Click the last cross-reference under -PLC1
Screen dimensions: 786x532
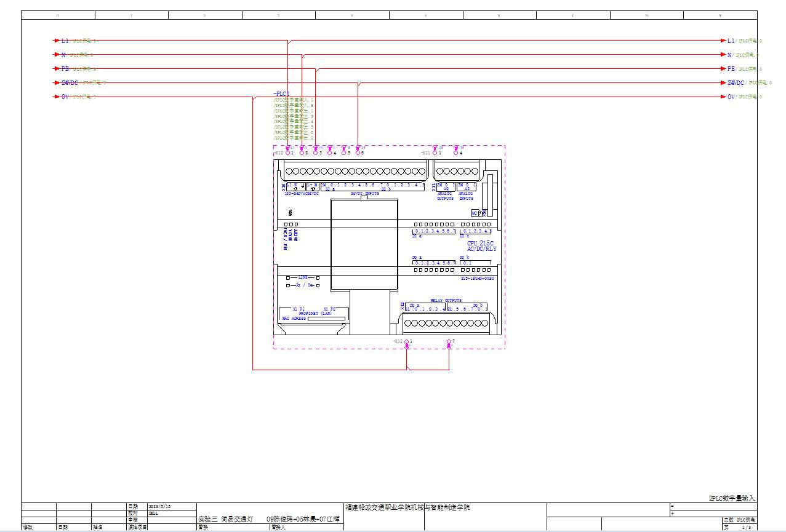[294, 138]
